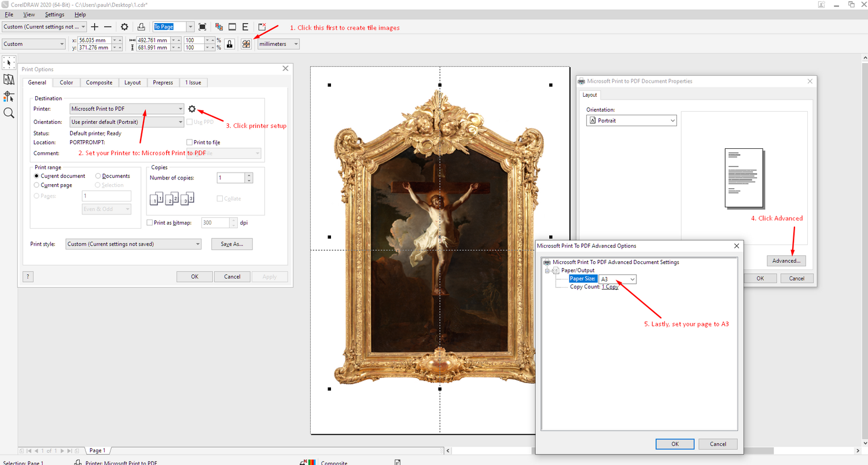Switch to the 1 Issue tab
This screenshot has width=868, height=465.
coord(193,83)
